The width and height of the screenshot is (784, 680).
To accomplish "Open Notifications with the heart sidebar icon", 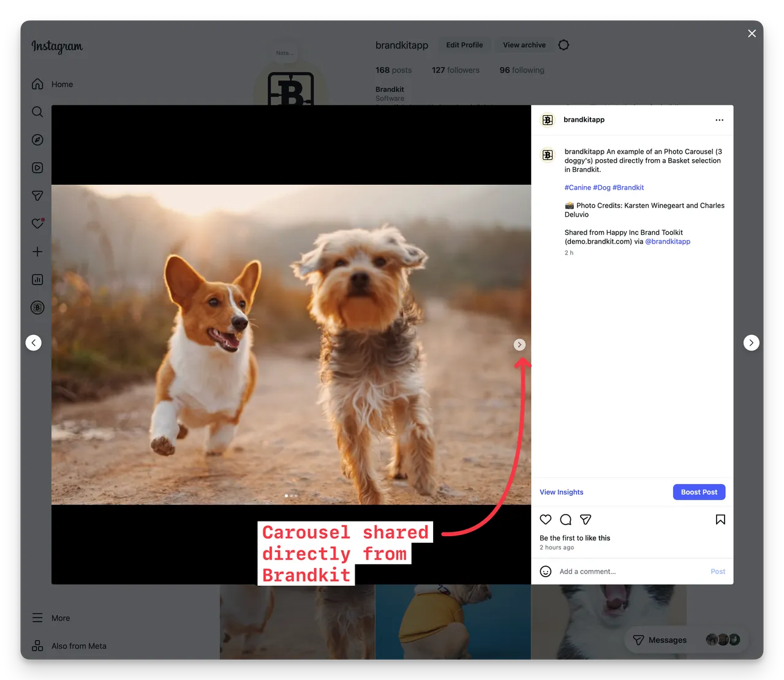I will [x=37, y=223].
